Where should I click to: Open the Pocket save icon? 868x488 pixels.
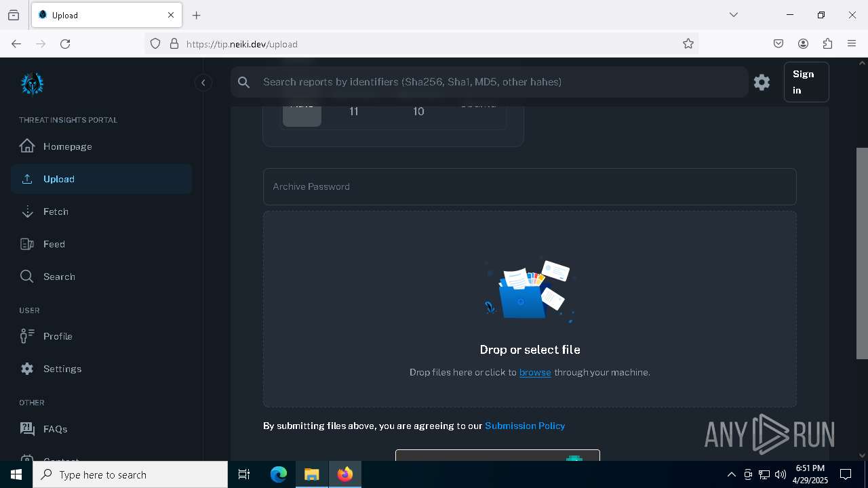[778, 43]
